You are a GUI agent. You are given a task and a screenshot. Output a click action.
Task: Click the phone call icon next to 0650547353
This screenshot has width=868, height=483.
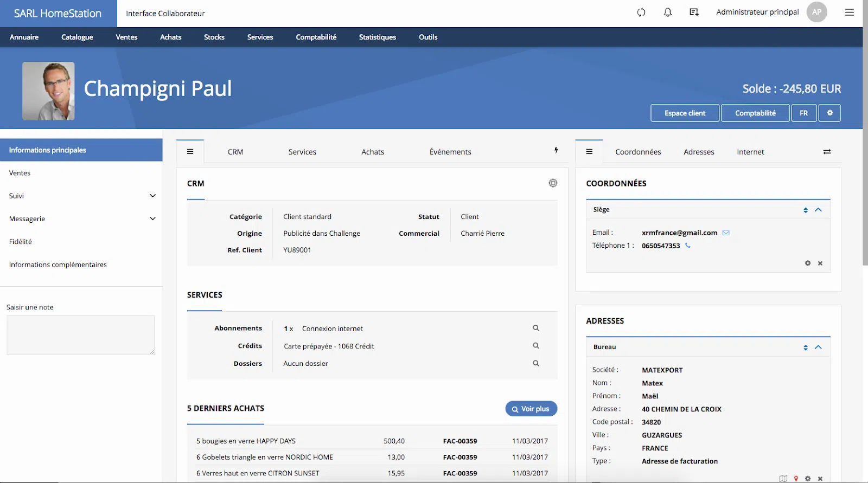coord(688,246)
